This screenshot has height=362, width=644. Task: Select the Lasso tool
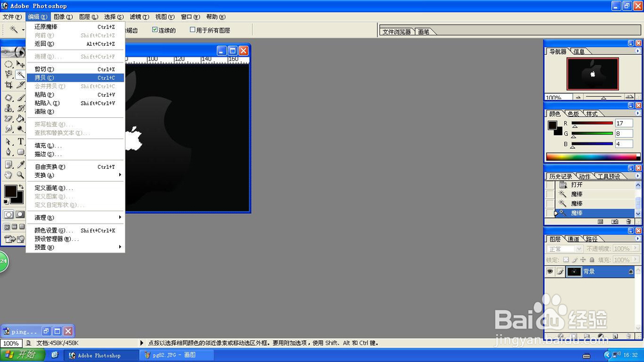pyautogui.click(x=8, y=74)
